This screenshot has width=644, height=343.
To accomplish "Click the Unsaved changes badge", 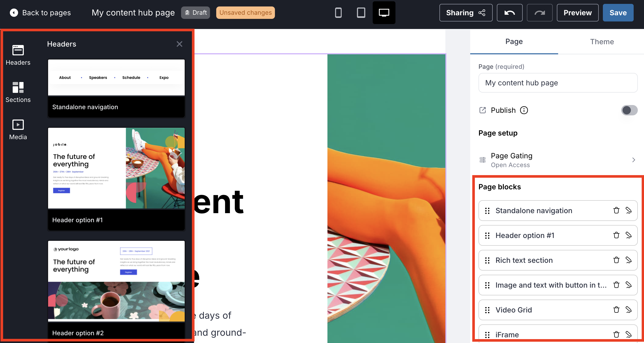I will [245, 13].
